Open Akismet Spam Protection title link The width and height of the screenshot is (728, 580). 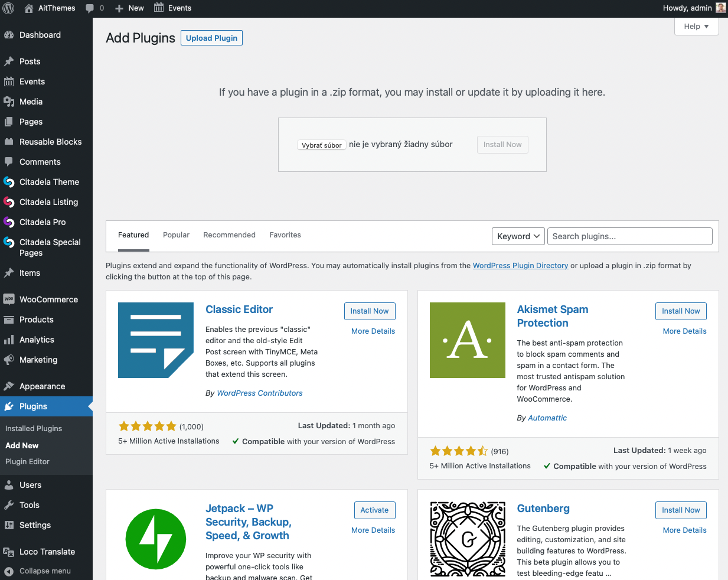[x=553, y=316]
